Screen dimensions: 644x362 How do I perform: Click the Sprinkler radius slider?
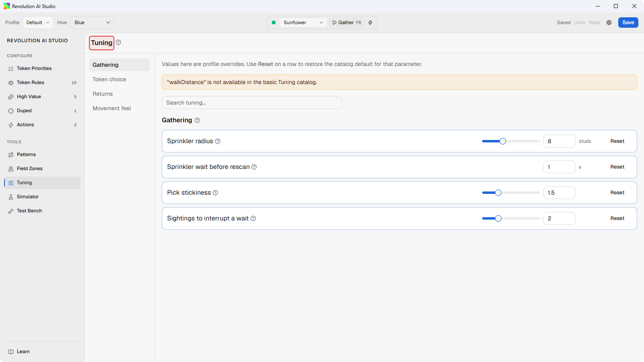[511, 141]
